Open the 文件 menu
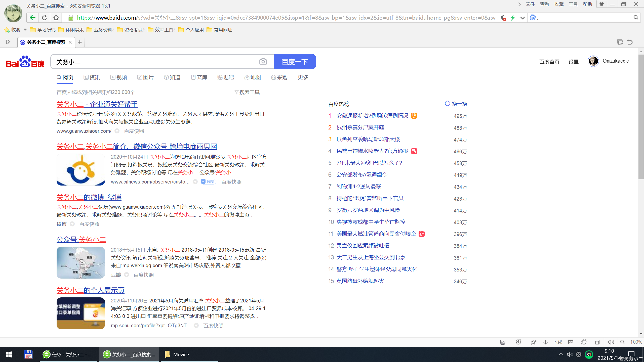The image size is (644, 362). pos(530,4)
